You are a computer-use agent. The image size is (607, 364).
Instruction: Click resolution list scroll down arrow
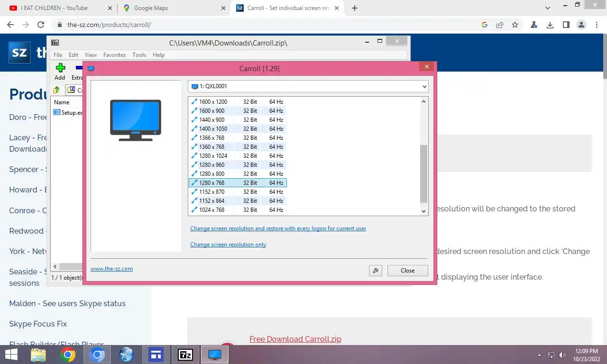[424, 211]
